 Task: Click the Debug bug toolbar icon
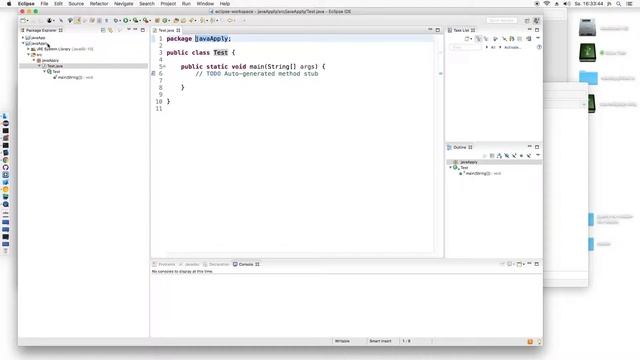[116, 20]
